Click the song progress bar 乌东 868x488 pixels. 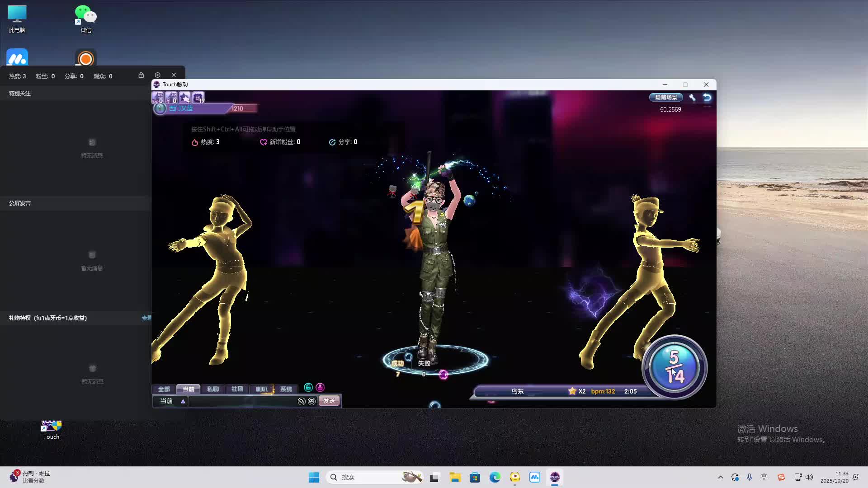click(518, 391)
